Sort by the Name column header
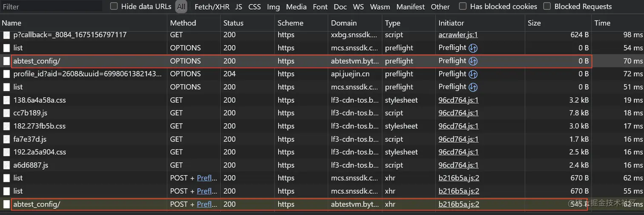644x215 pixels. pyautogui.click(x=84, y=23)
